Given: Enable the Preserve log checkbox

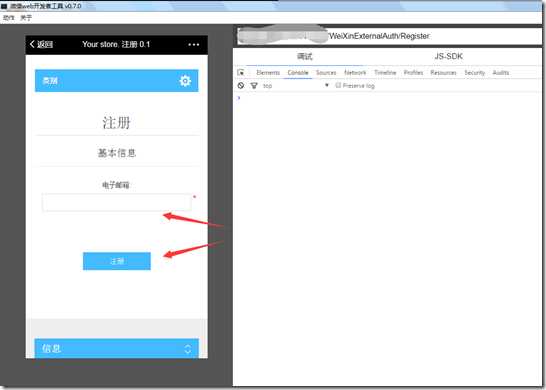Looking at the screenshot, I should (x=338, y=85).
